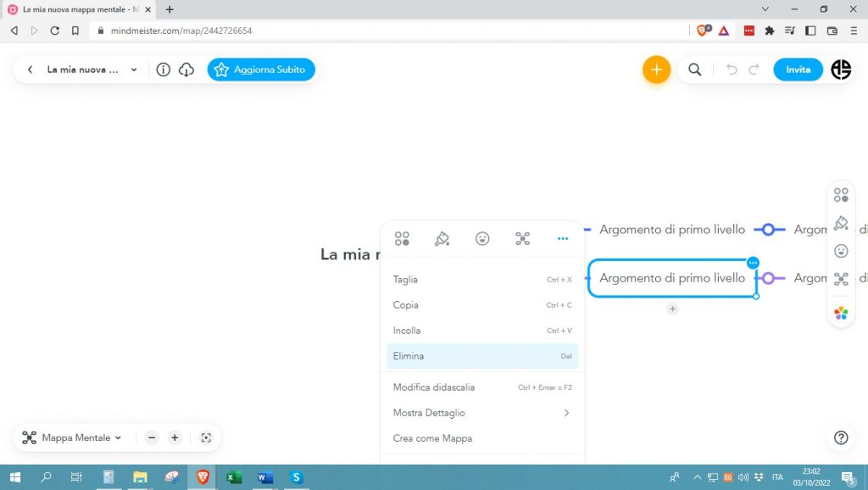The image size is (868, 490).
Task: Click the layout icon in context menu toolbar
Action: (522, 239)
